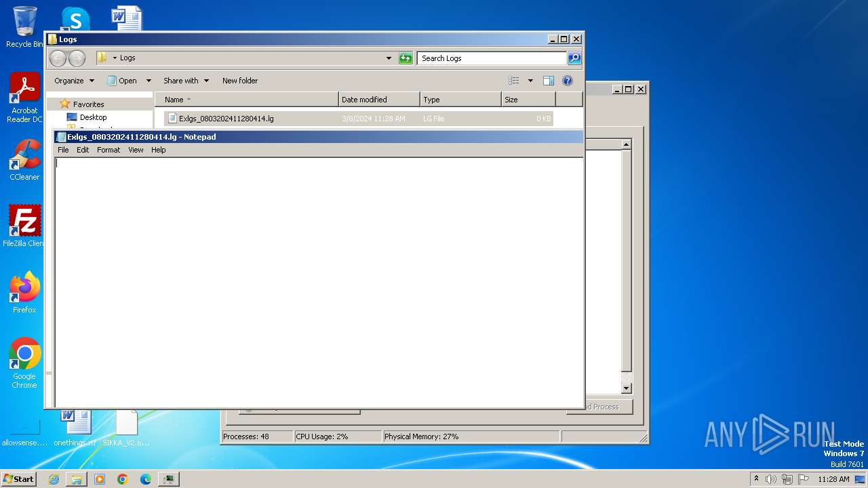868x488 pixels.
Task: Open Notepad File menu
Action: click(63, 150)
